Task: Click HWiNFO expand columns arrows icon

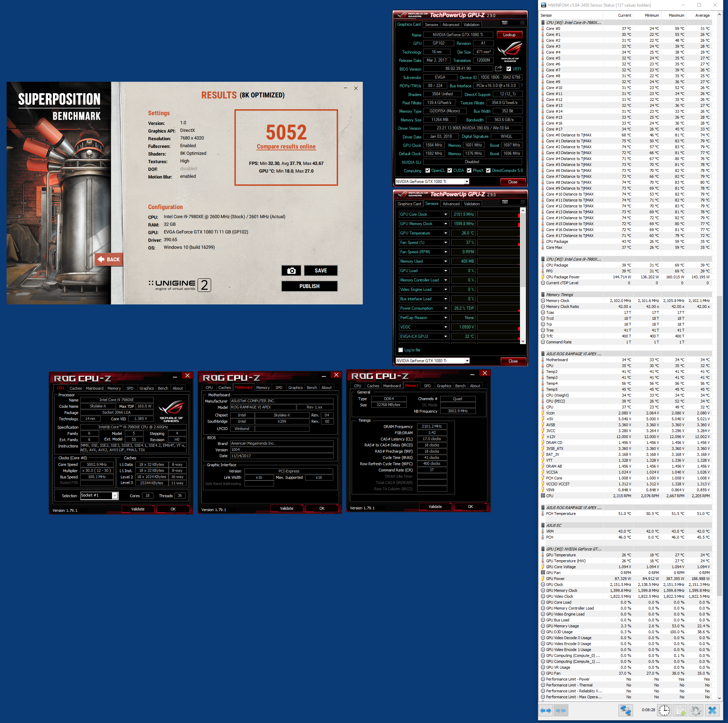Action: pos(545,710)
